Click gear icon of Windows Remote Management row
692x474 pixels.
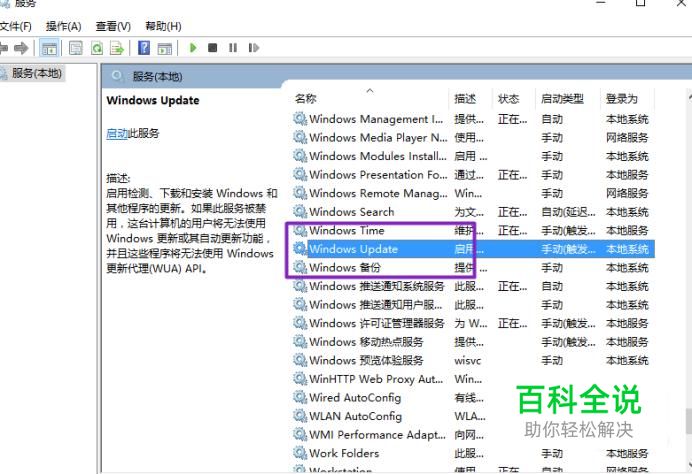click(300, 193)
